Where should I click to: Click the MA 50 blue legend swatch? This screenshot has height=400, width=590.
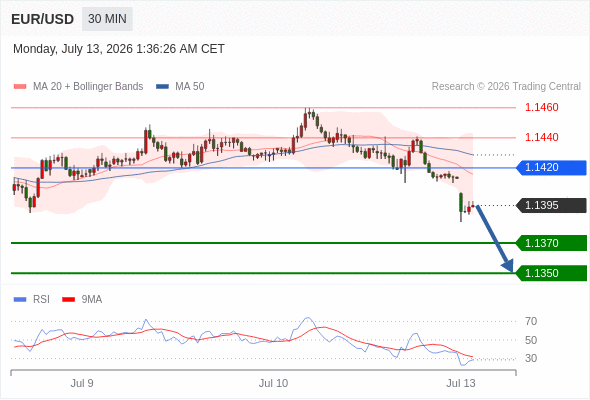click(162, 87)
